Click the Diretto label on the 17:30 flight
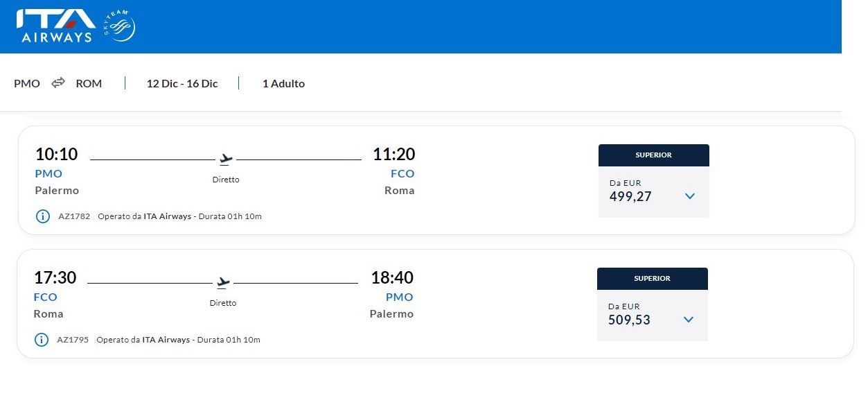868x398 pixels. 223,303
